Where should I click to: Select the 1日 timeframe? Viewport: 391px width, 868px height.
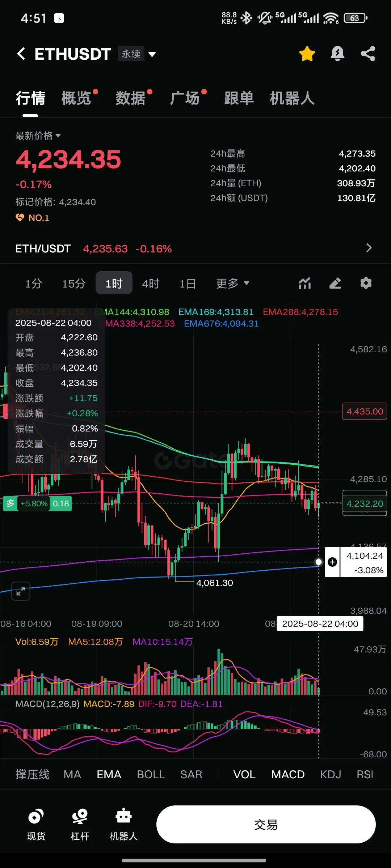[x=188, y=283]
